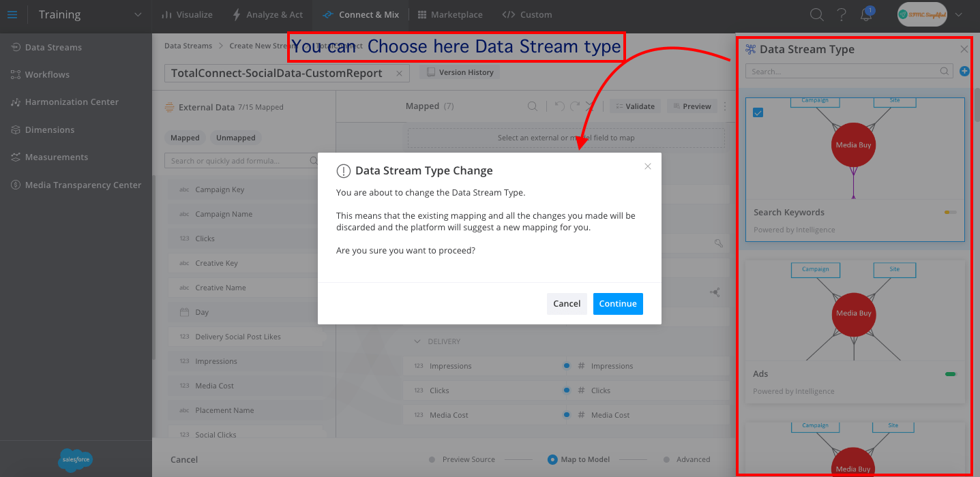This screenshot has height=477, width=980.
Task: Close the Data Stream Type Change dialog
Action: [648, 166]
